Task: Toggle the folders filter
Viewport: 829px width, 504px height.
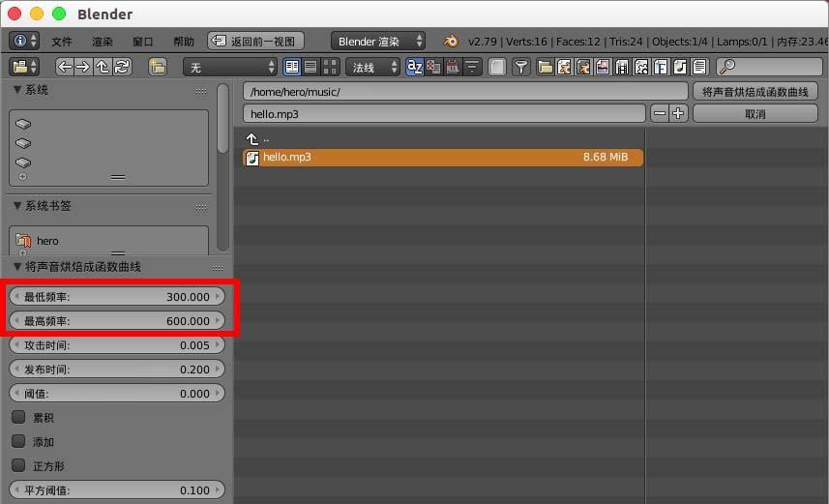Action: click(545, 67)
